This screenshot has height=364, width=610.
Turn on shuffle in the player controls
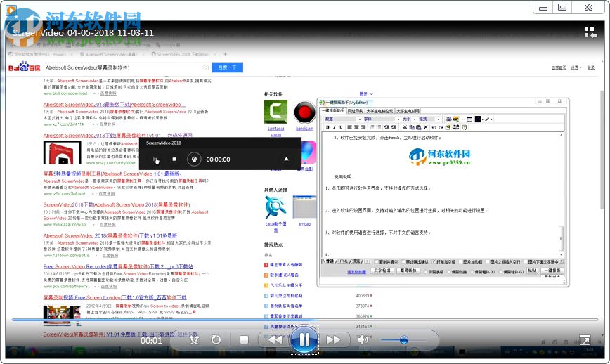click(x=194, y=339)
